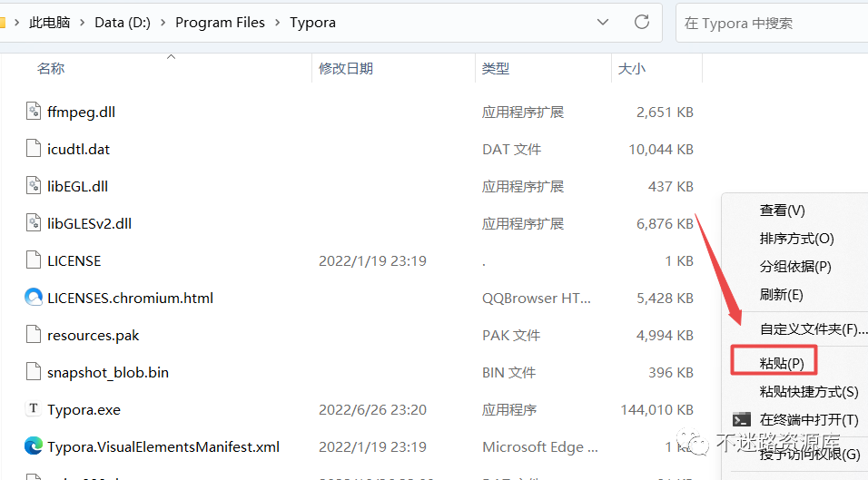This screenshot has height=480, width=868.
Task: Open the address bar history dropdown arrow
Action: (x=603, y=22)
